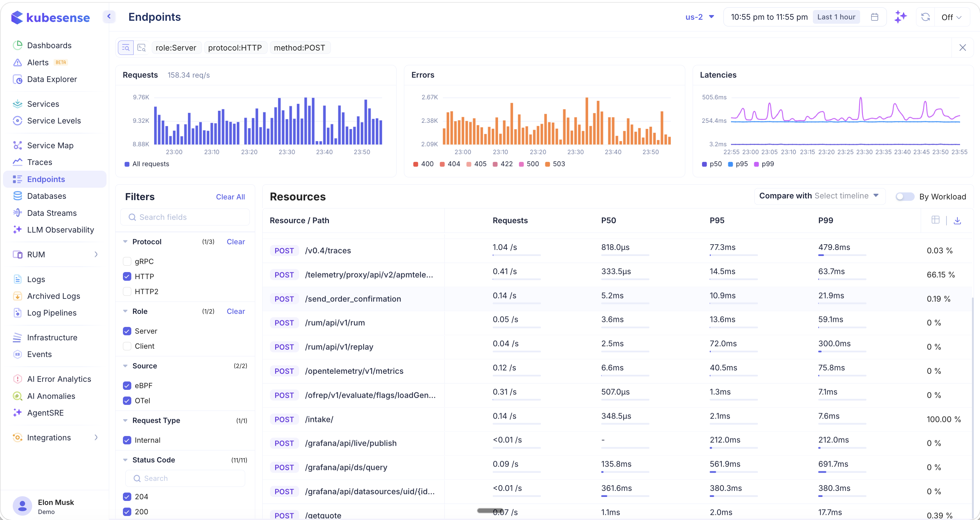Image resolution: width=980 pixels, height=520 pixels.
Task: Download the Resources table data
Action: pos(958,220)
